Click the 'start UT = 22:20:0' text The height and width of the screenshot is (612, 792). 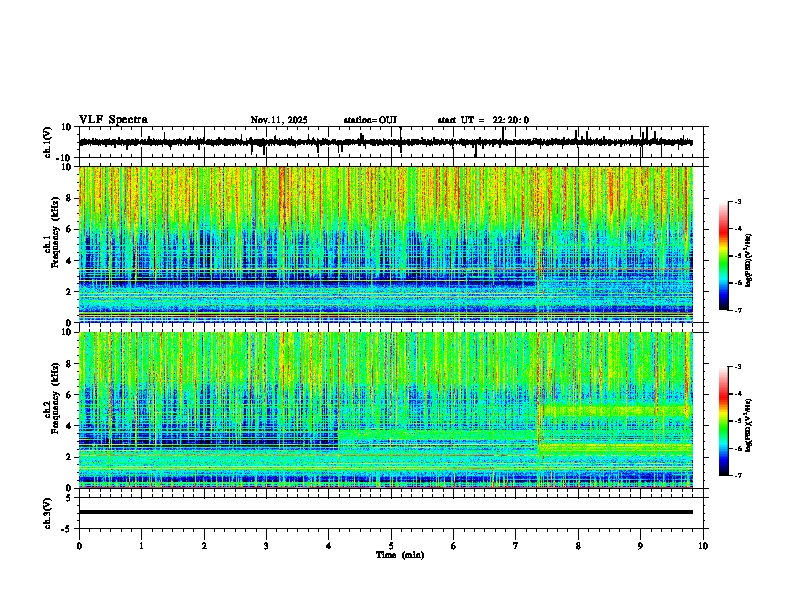click(x=483, y=120)
